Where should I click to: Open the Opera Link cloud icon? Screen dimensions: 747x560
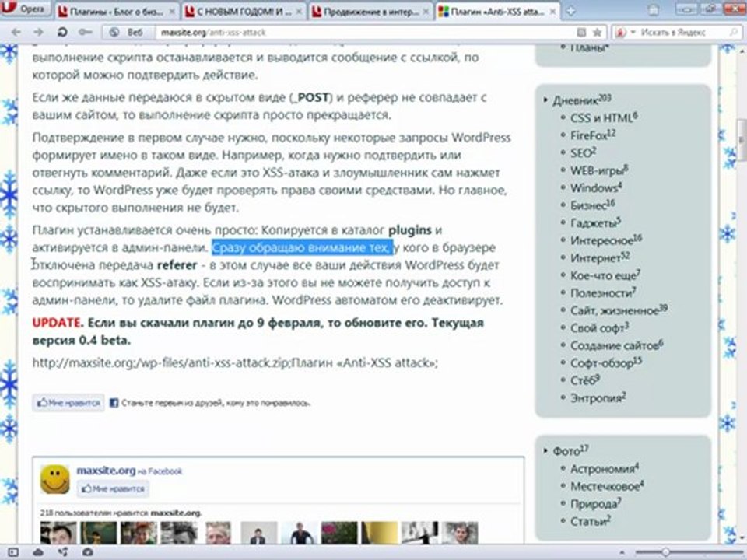[x=38, y=552]
